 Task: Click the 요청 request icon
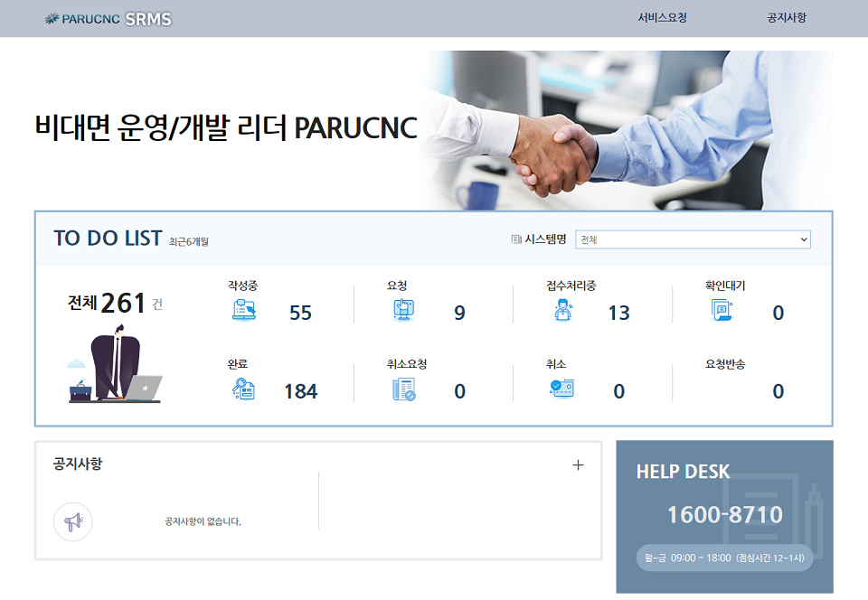403,310
